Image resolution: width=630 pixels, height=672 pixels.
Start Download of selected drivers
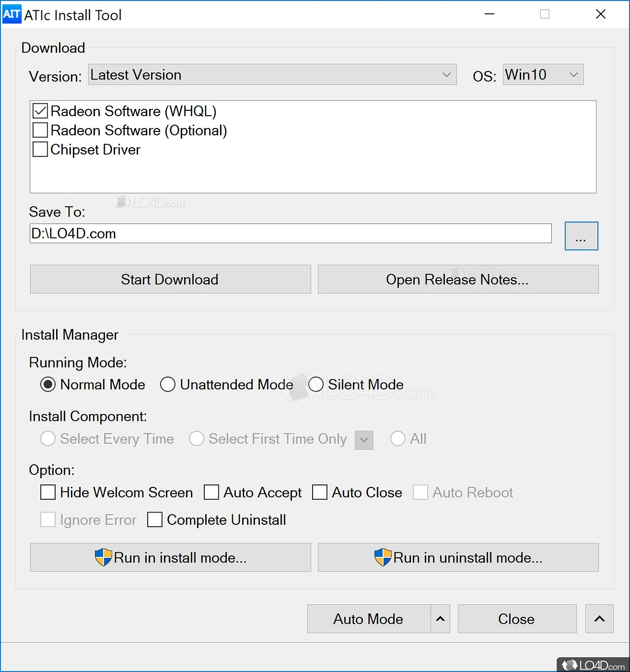[170, 279]
